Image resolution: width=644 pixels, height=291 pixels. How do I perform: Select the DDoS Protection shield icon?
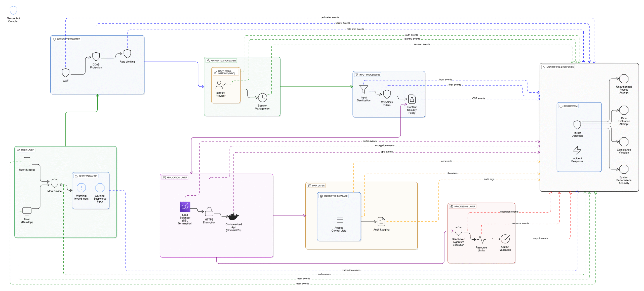click(96, 57)
